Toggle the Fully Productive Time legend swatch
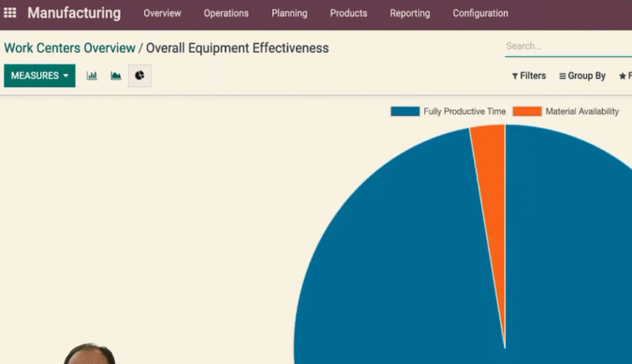The image size is (632, 364). click(405, 111)
